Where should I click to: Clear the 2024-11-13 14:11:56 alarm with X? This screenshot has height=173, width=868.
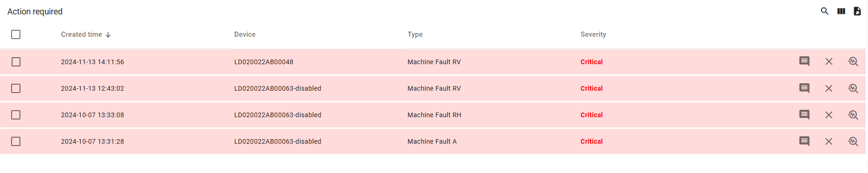pos(829,61)
